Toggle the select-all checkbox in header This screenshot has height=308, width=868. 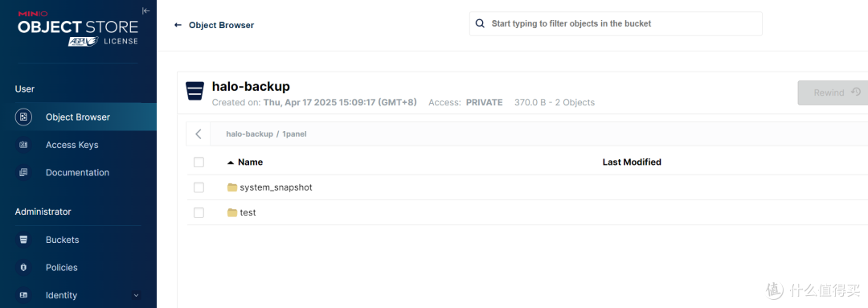coord(199,162)
